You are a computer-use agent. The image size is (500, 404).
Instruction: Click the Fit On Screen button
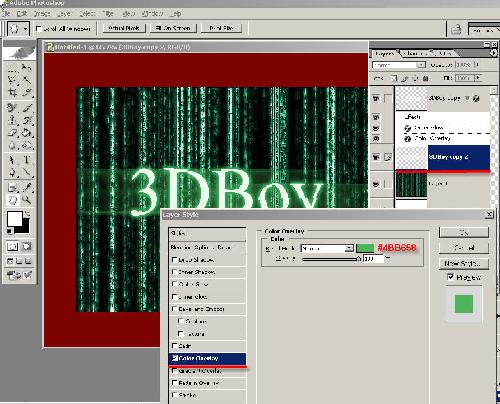tap(173, 28)
